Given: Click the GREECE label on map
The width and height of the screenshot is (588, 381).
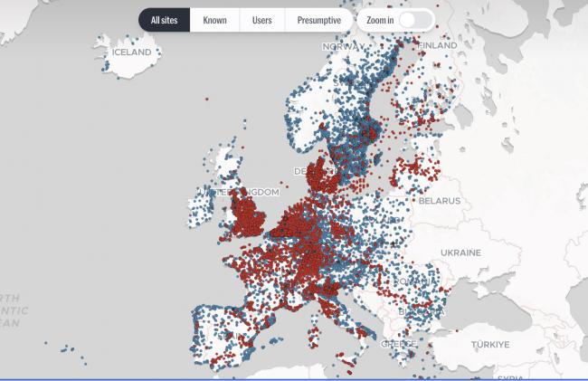Looking at the screenshot, I should (x=399, y=344).
